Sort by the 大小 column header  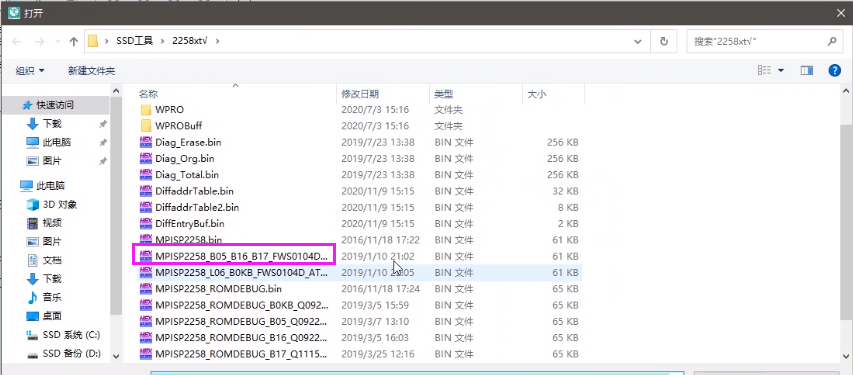tap(536, 94)
